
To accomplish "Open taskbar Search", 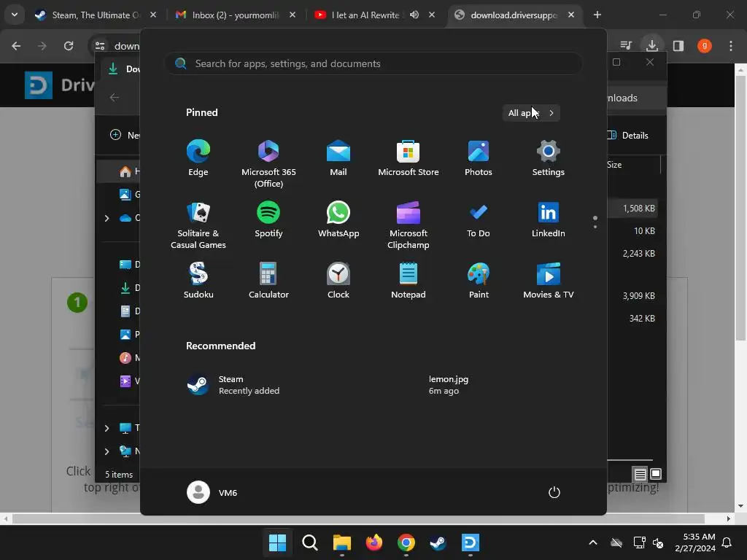I will point(309,542).
